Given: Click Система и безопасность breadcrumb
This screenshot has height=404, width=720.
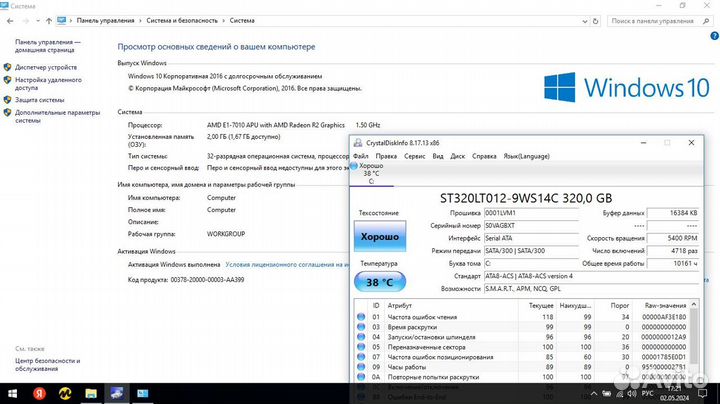Looking at the screenshot, I should click(182, 21).
